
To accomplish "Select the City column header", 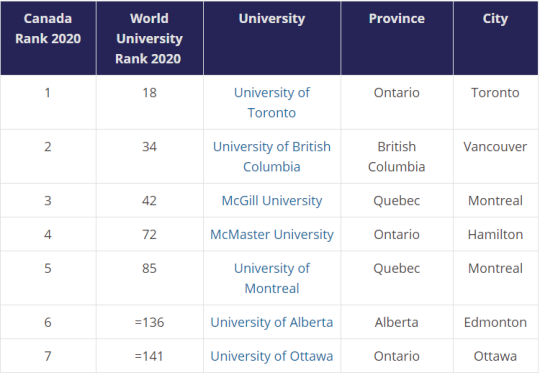I will (x=495, y=38).
